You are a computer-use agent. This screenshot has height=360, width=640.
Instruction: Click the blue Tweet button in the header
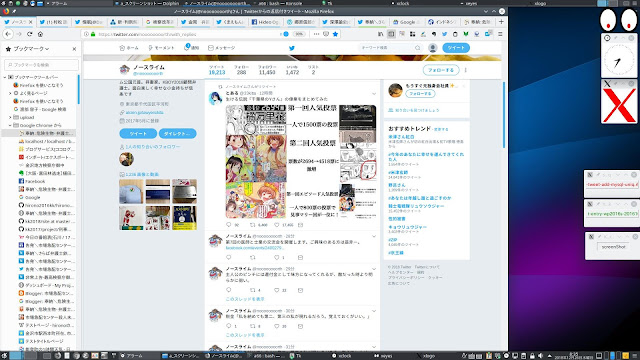pos(456,48)
